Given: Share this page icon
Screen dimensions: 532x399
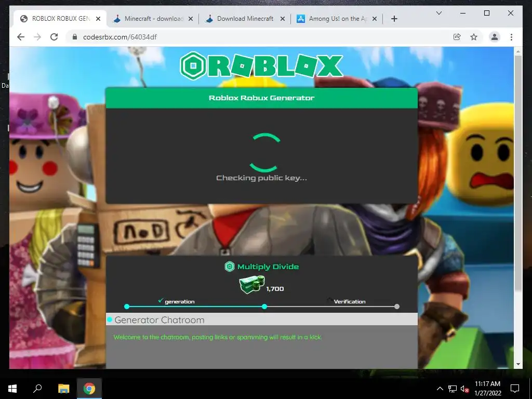Looking at the screenshot, I should coord(457,37).
